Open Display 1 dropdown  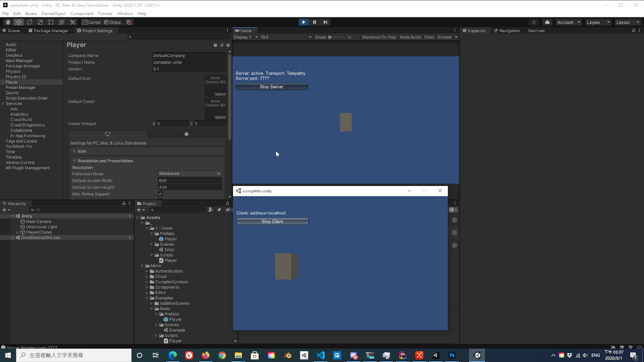click(246, 37)
